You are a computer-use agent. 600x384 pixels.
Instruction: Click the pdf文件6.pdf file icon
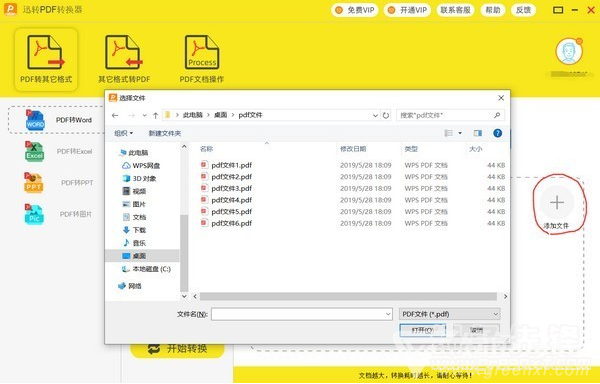click(204, 223)
